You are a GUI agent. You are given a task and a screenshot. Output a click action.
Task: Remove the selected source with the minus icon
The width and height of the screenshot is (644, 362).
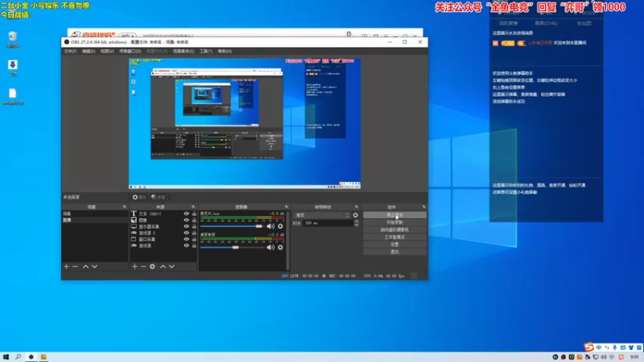click(143, 267)
